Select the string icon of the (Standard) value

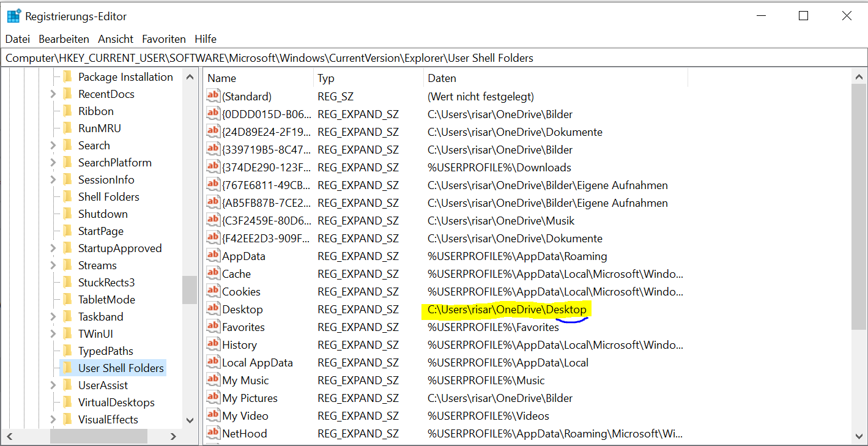coord(213,96)
